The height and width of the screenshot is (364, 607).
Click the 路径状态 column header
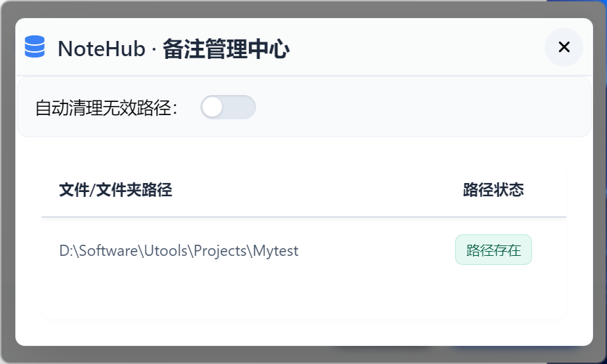click(x=493, y=190)
